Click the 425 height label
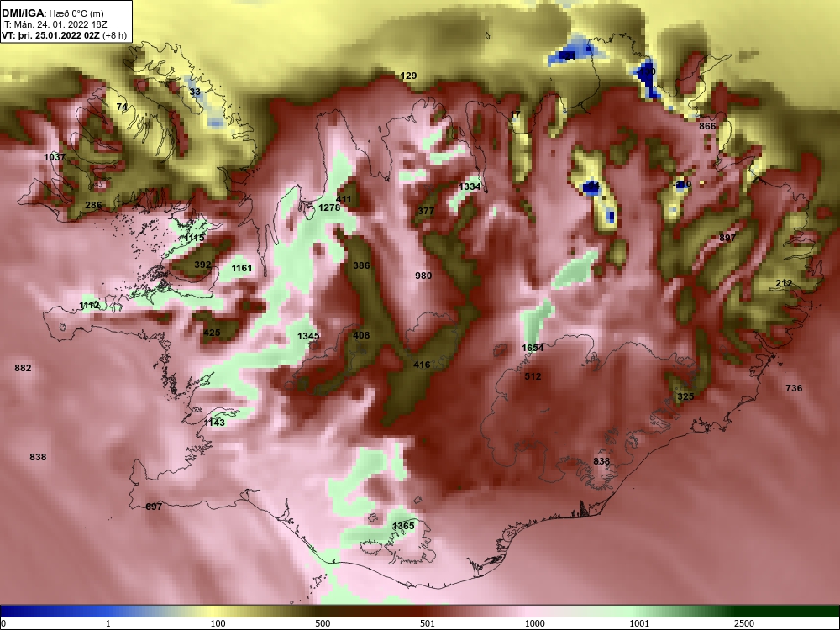 click(212, 333)
